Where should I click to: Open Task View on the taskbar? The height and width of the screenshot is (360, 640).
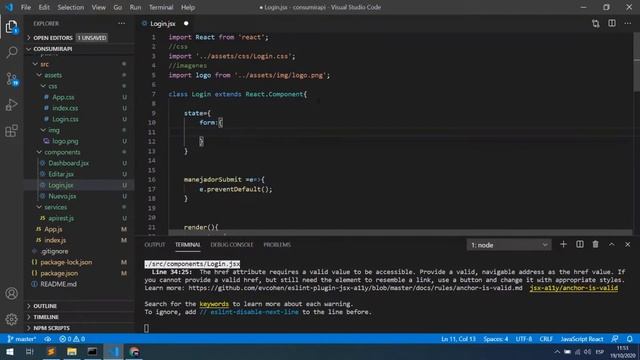[30, 351]
